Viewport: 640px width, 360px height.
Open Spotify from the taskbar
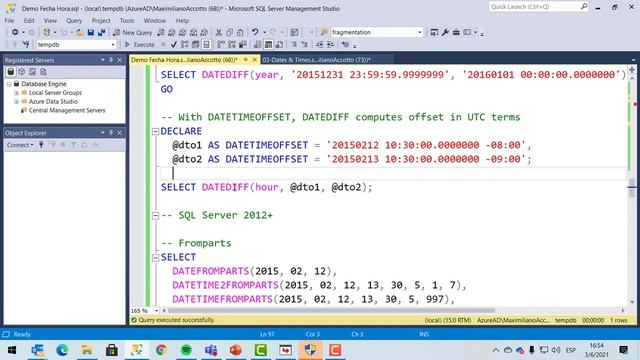pyautogui.click(x=186, y=350)
